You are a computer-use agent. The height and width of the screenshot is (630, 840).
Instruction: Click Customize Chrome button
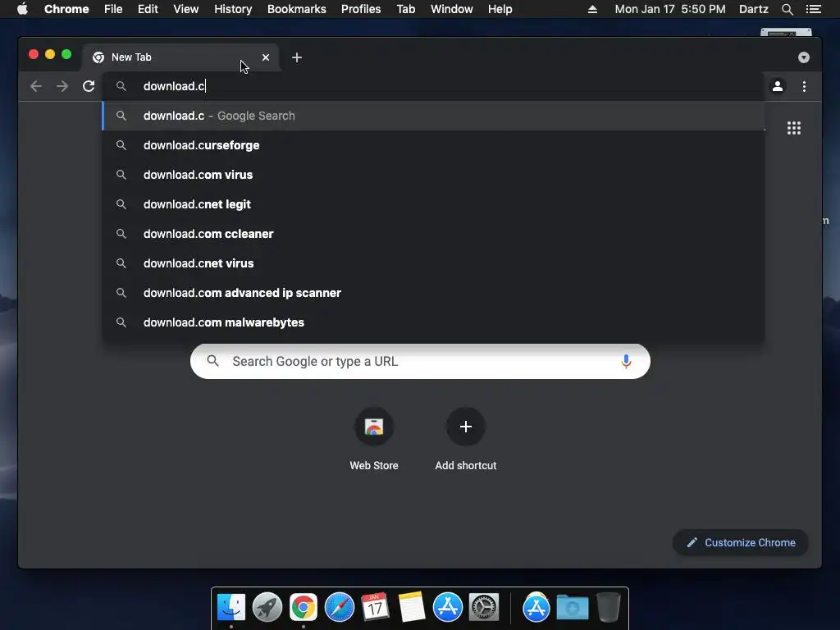click(741, 543)
